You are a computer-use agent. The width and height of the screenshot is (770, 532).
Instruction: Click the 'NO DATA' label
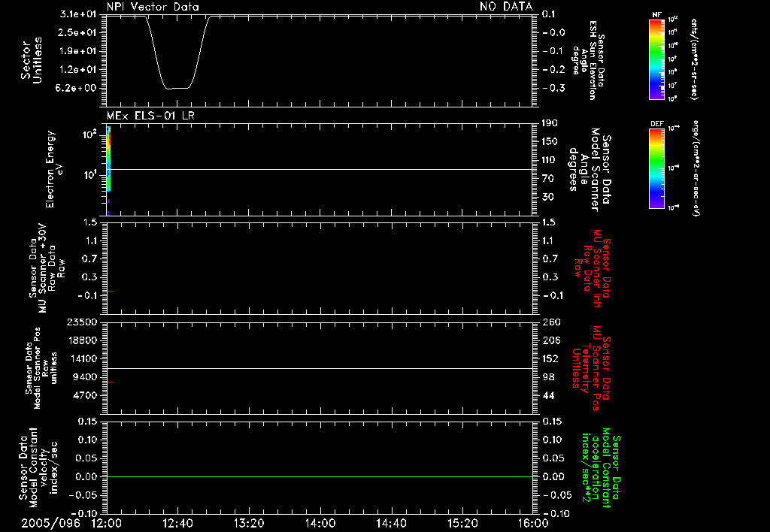coord(506,6)
